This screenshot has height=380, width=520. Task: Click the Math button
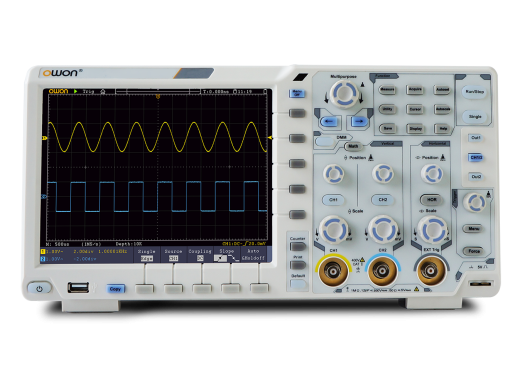(x=353, y=146)
